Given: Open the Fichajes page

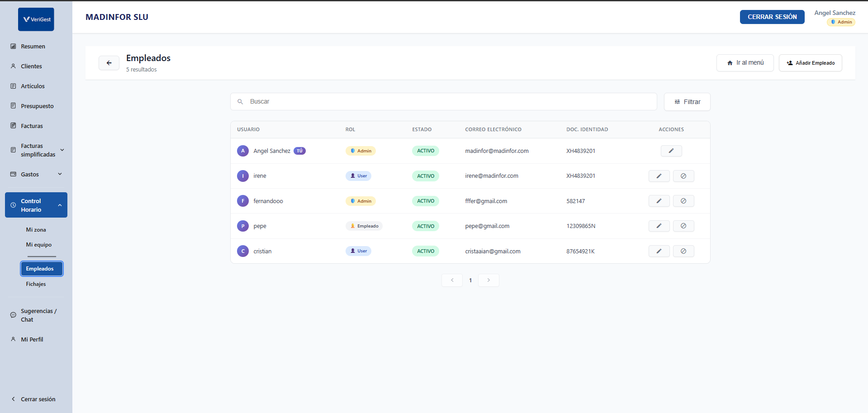Looking at the screenshot, I should click(36, 284).
